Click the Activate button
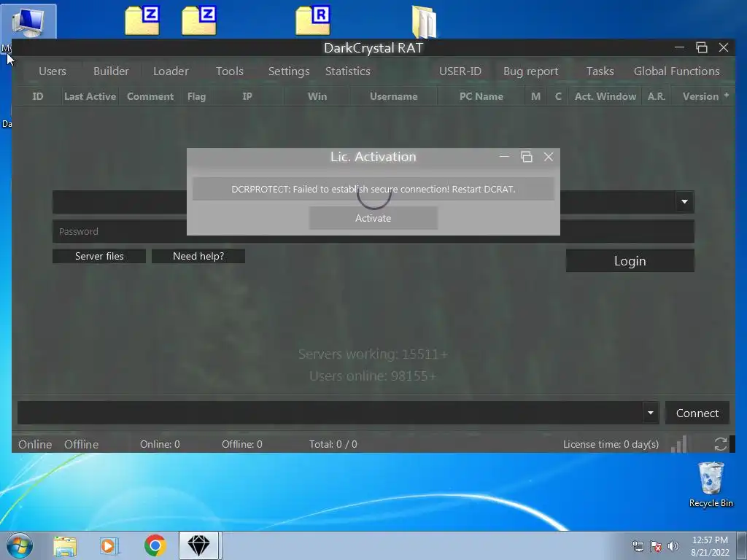The image size is (747, 560). coord(373,218)
